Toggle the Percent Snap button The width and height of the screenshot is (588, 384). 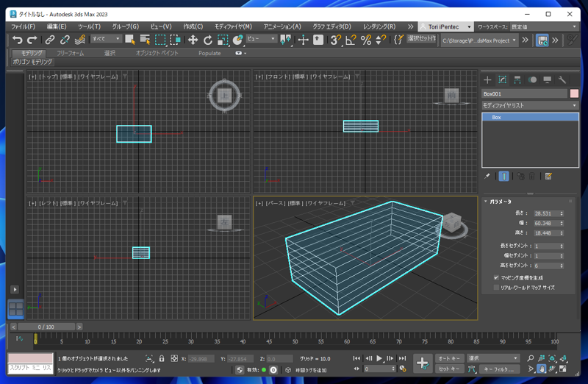coord(365,40)
